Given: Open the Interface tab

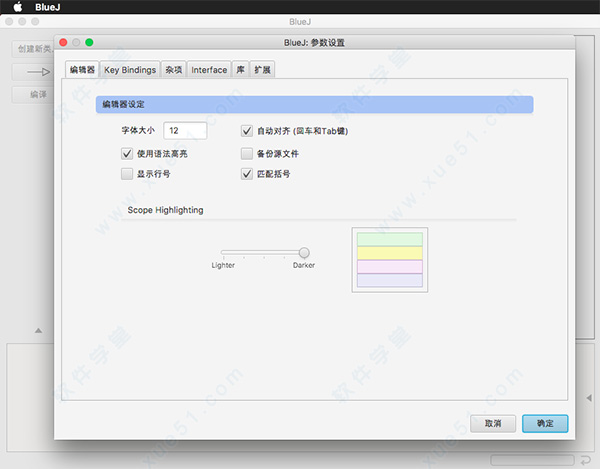Looking at the screenshot, I should [x=209, y=70].
